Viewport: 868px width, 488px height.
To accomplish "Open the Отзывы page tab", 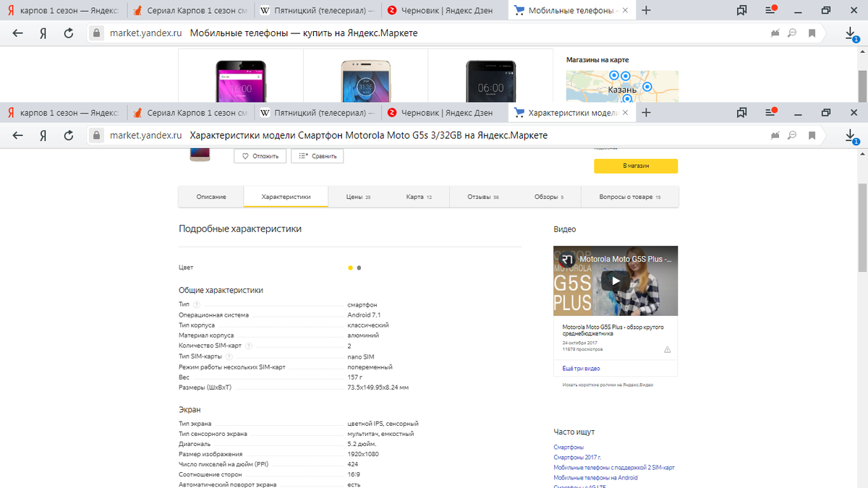I will [483, 197].
